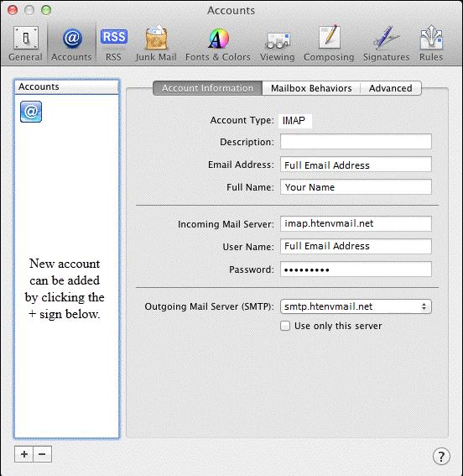The height and width of the screenshot is (476, 463).
Task: Select the Account Information tab
Action: point(208,88)
